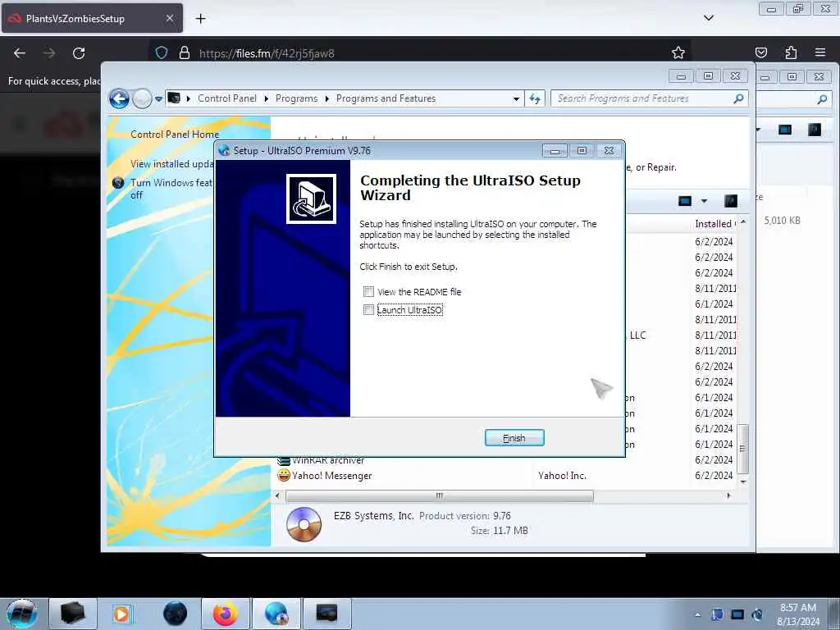Click the horizontal scrollbar thumb in program list

click(440, 496)
